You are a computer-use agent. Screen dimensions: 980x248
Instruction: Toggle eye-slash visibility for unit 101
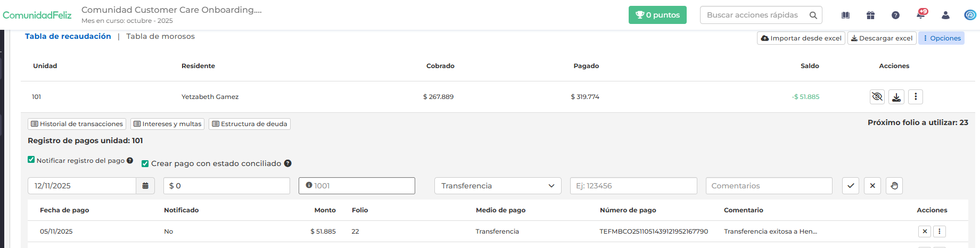click(x=877, y=97)
